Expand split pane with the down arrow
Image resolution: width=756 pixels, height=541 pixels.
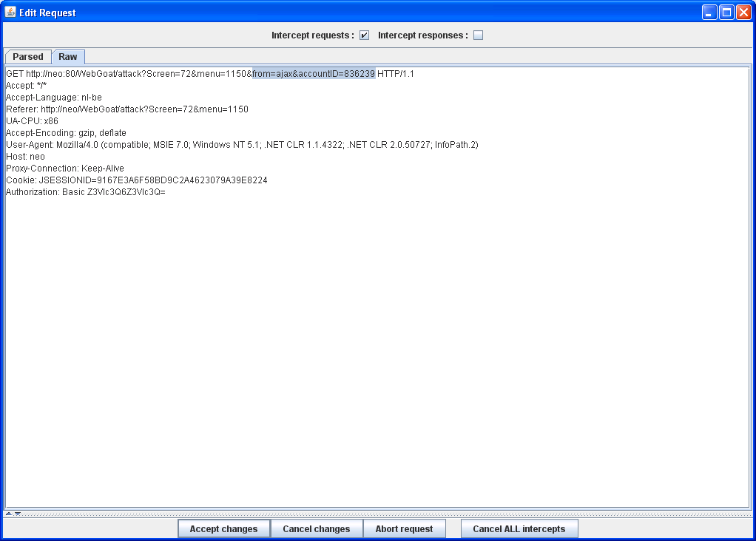(18, 513)
